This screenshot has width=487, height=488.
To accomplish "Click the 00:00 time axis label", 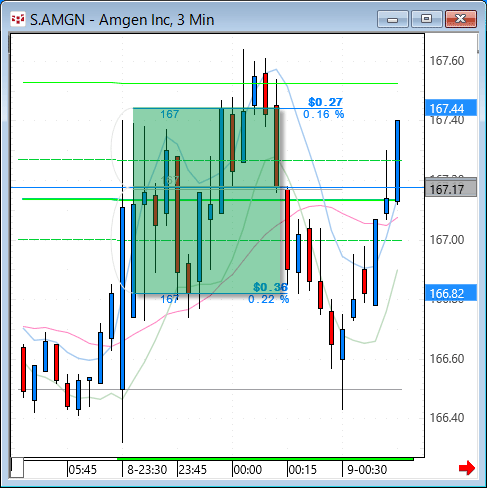I will [248, 470].
